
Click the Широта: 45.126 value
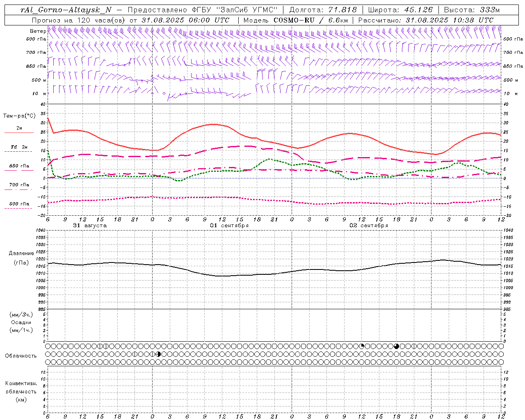[400, 10]
